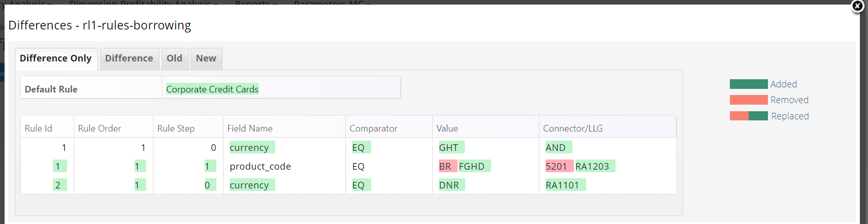Click the added value FGHD
The image size is (868, 224).
(474, 166)
